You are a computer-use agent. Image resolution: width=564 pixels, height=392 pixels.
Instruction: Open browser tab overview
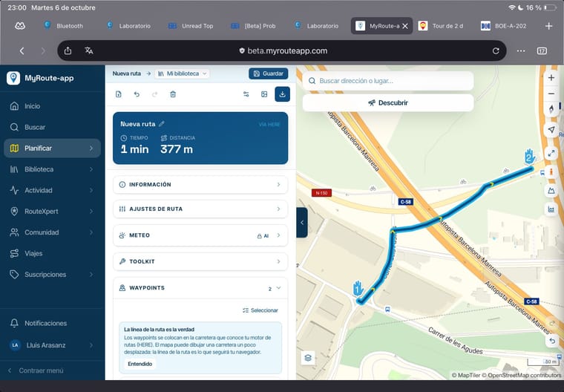[542, 50]
